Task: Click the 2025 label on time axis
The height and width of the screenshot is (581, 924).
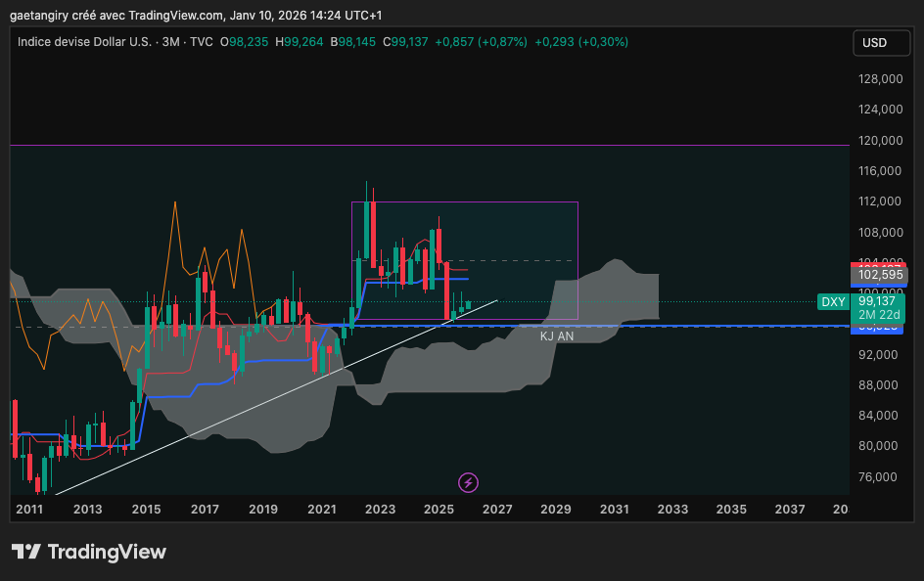Action: [439, 510]
